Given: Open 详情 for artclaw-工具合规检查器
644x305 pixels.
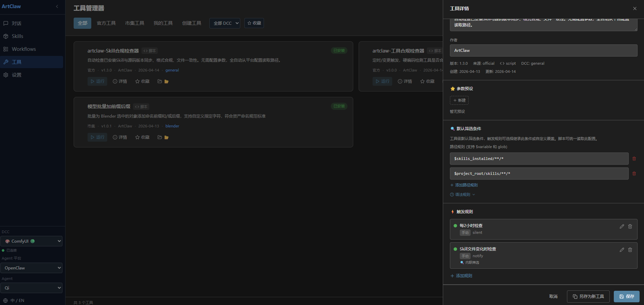Looking at the screenshot, I should [x=405, y=81].
